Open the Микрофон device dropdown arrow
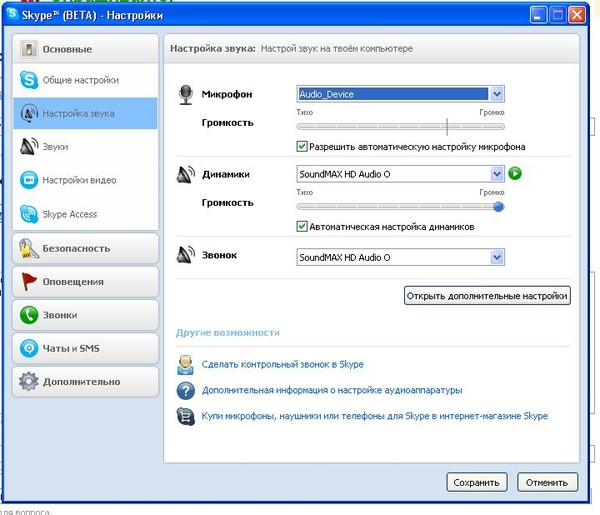600x515 pixels. [x=497, y=94]
